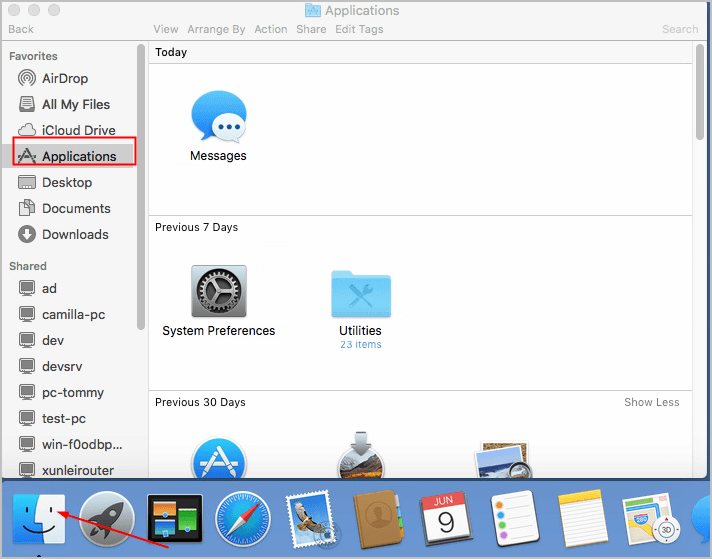Click Edit Tags in the toolbar
The width and height of the screenshot is (712, 559).
click(359, 29)
